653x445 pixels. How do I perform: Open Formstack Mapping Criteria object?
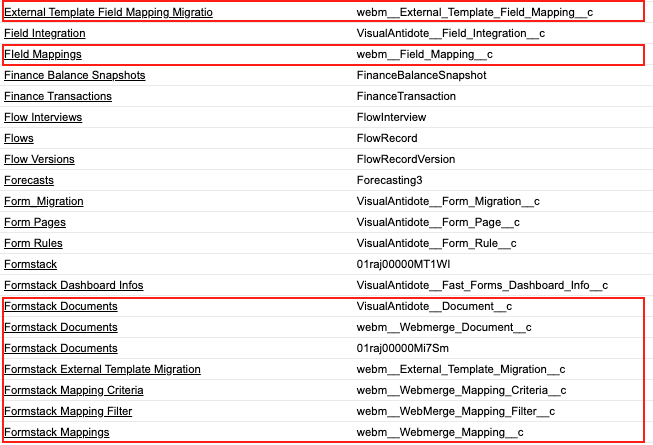coord(74,390)
